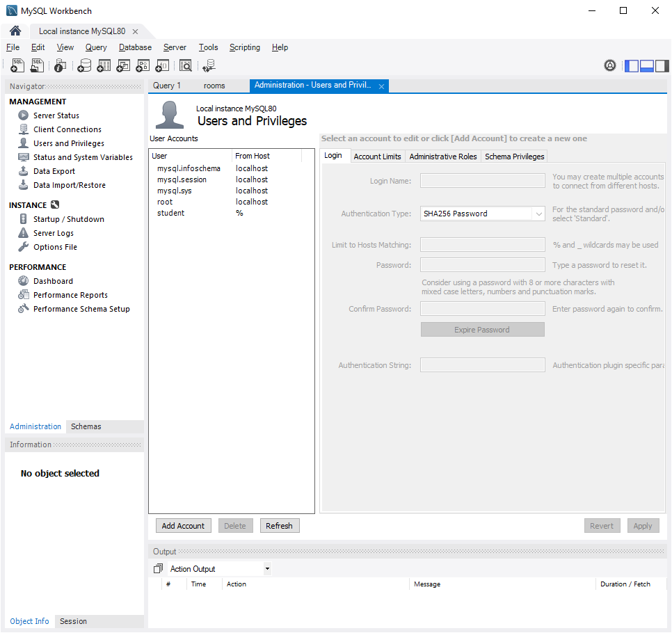This screenshot has width=672, height=633.
Task: Open the Tools menu
Action: coord(208,47)
